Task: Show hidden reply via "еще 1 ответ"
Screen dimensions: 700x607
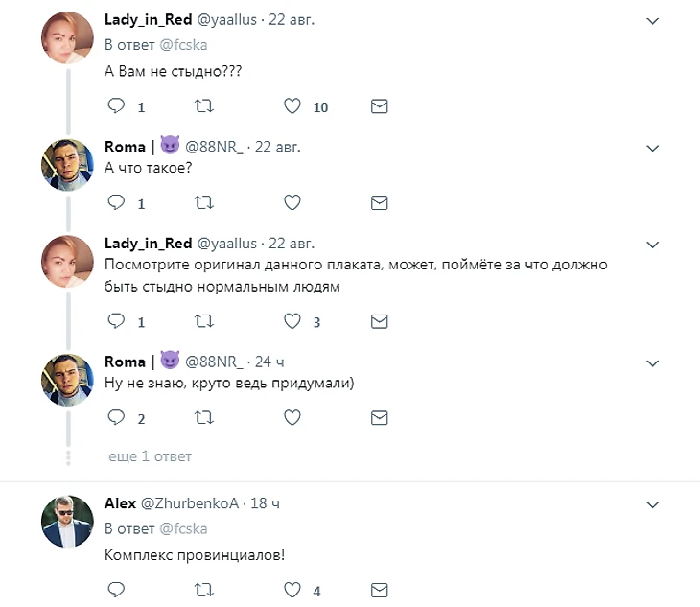Action: 150,456
